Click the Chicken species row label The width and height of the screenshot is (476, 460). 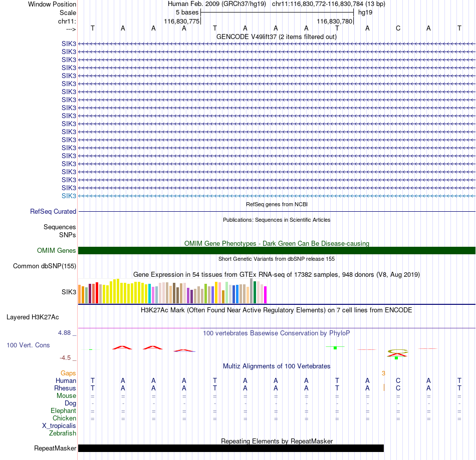point(64,418)
